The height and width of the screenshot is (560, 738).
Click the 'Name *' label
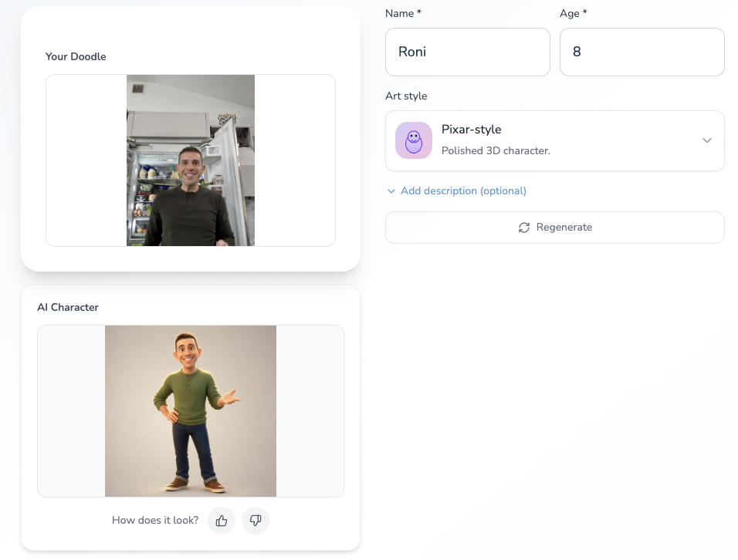click(403, 14)
